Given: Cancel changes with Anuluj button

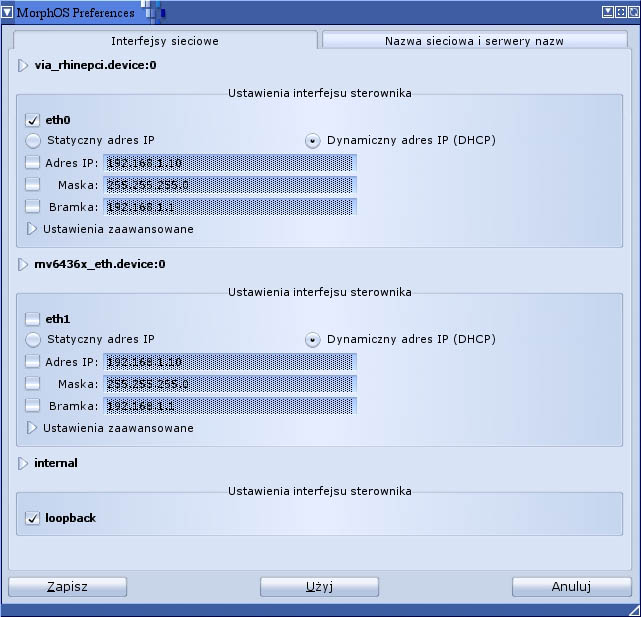Looking at the screenshot, I should point(572,587).
